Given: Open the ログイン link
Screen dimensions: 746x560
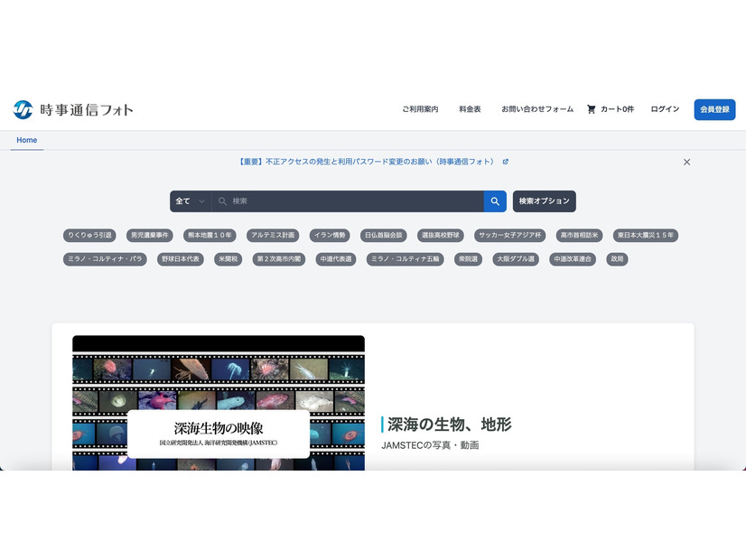Looking at the screenshot, I should coord(665,109).
